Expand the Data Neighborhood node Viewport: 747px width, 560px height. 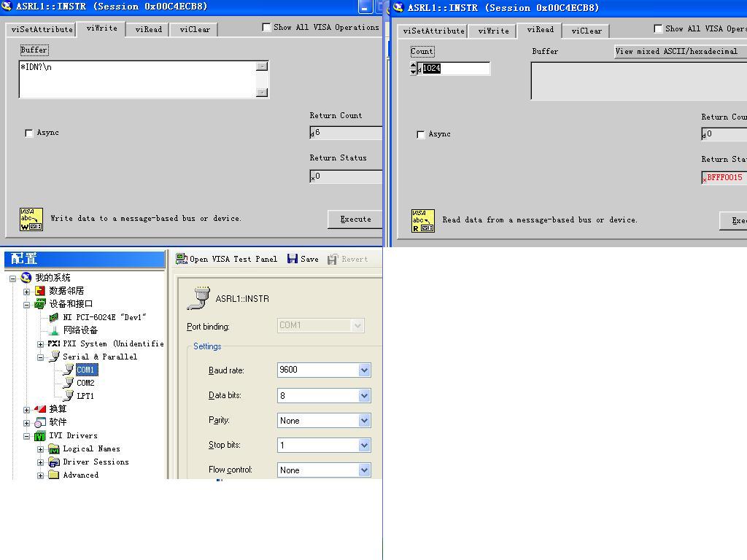point(27,292)
